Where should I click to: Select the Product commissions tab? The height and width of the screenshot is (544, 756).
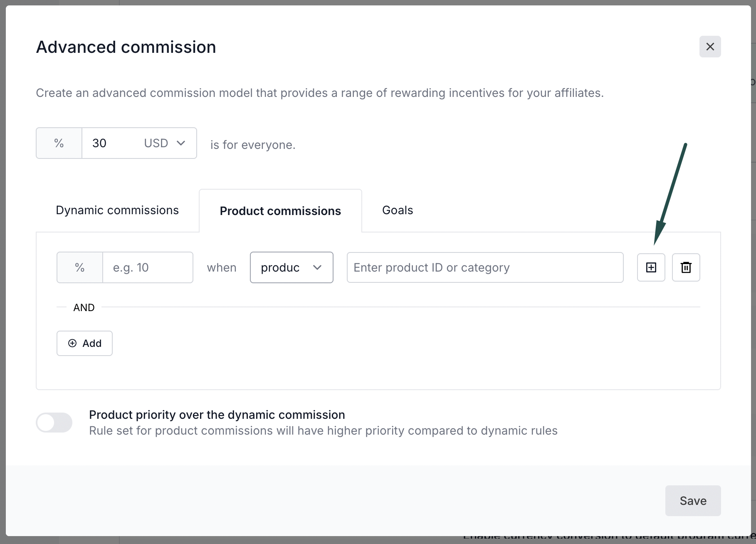tap(280, 211)
